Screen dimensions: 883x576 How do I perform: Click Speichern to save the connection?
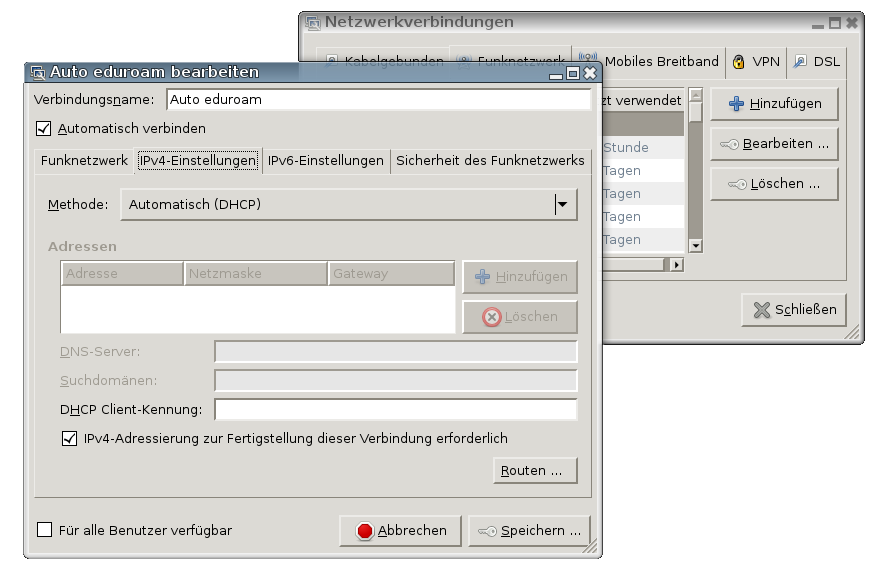click(x=529, y=530)
